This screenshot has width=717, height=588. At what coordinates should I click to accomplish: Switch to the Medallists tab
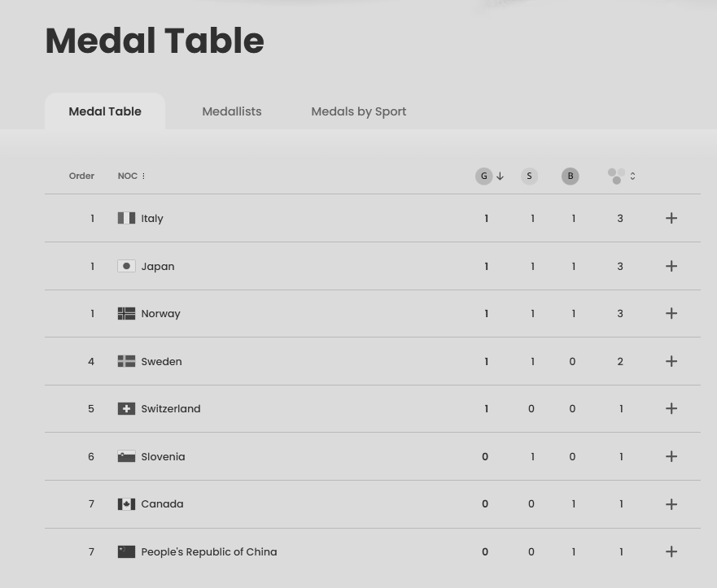click(232, 111)
